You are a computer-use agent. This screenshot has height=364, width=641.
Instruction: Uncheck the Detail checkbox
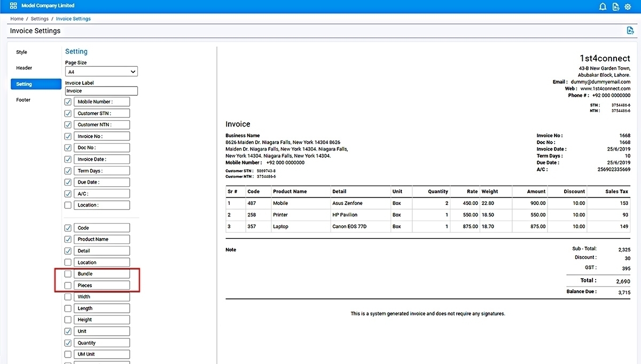coord(68,250)
